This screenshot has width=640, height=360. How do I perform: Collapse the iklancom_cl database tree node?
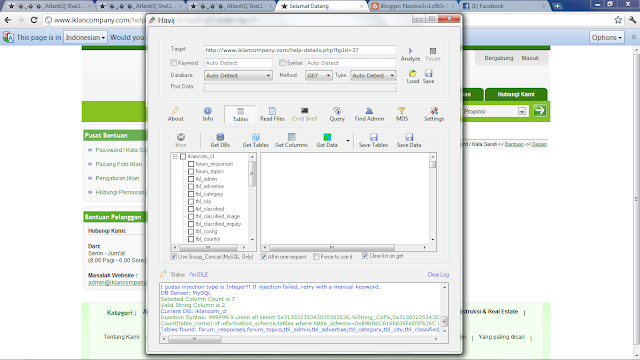pyautogui.click(x=176, y=156)
